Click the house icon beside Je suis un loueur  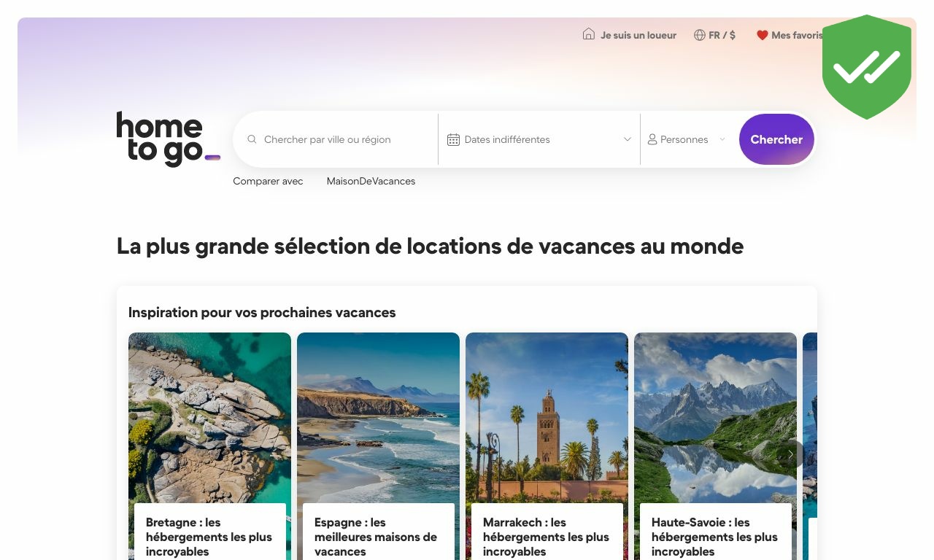click(589, 34)
